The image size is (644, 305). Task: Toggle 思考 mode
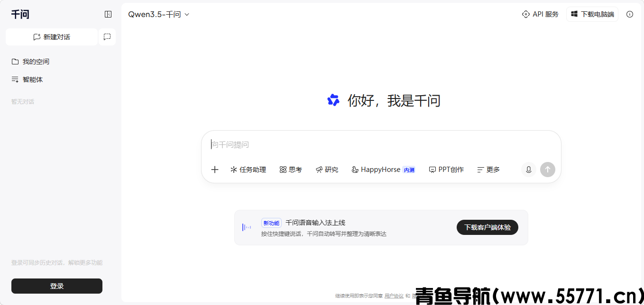[x=291, y=170]
